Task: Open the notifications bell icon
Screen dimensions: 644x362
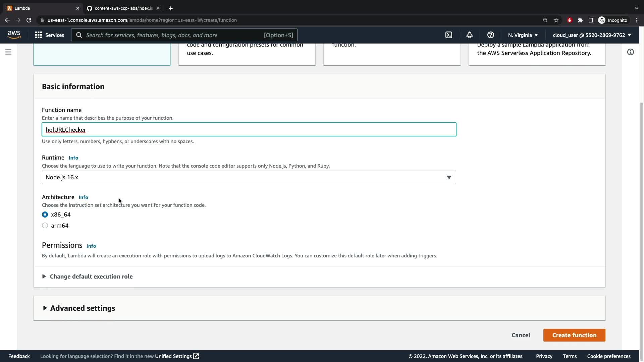Action: 470,35
